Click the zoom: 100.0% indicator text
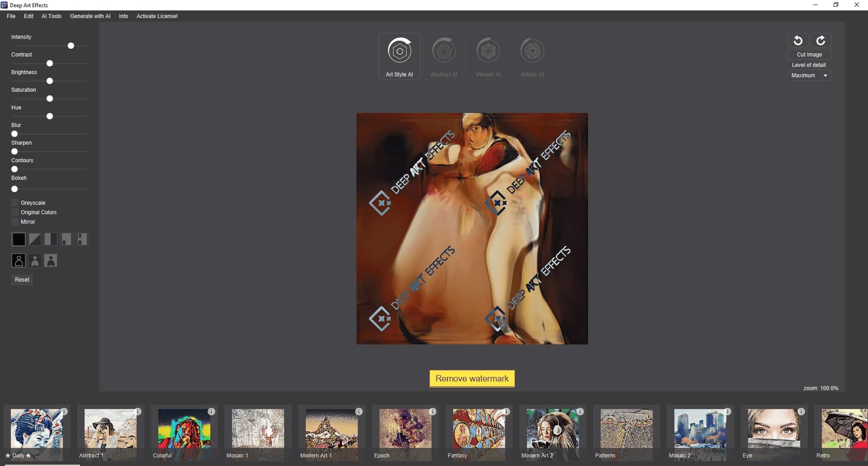 click(x=821, y=388)
